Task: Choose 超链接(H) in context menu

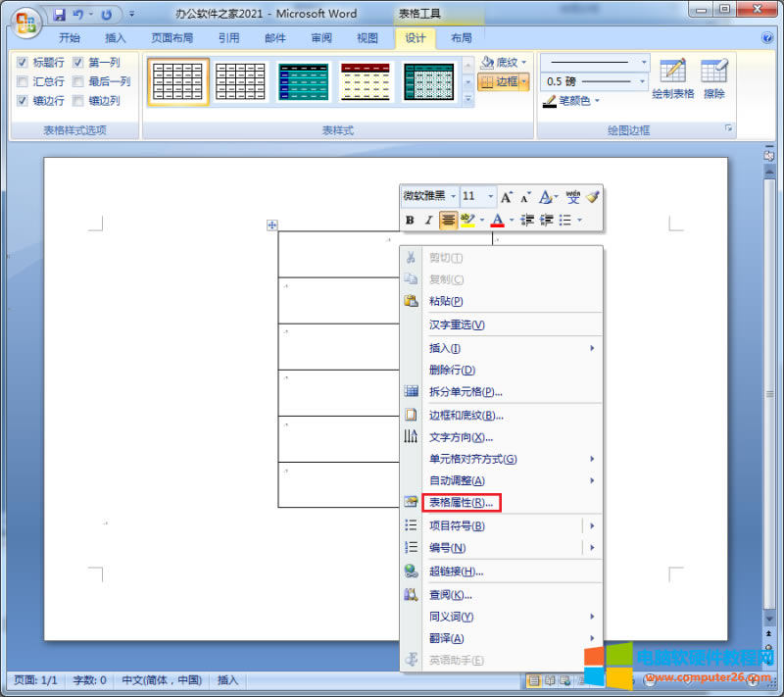Action: click(502, 572)
